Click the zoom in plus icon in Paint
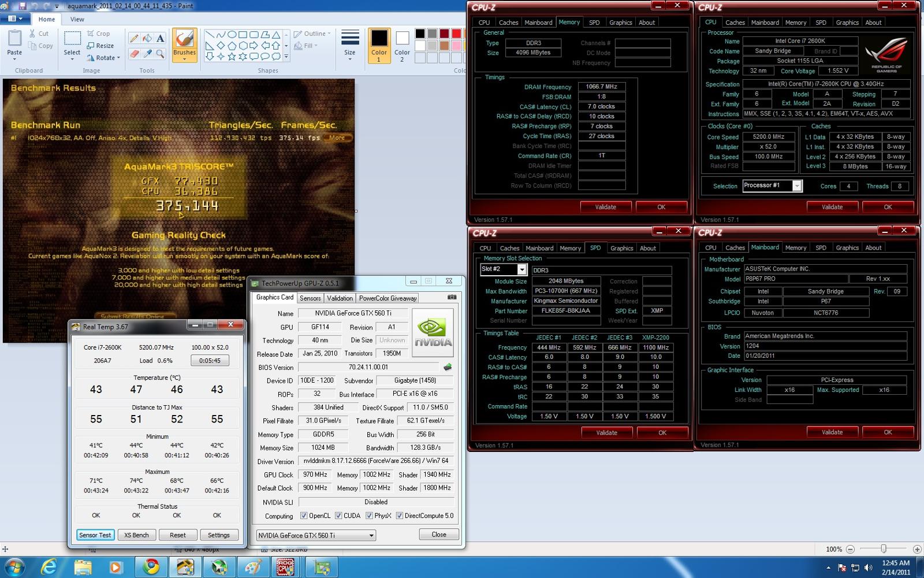Screen dimensions: 924x578 (917, 549)
